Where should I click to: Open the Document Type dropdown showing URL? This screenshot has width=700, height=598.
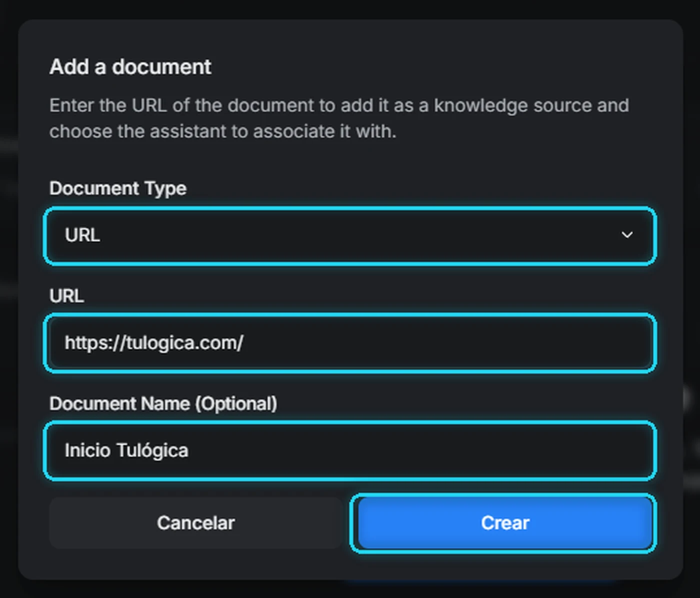pos(349,235)
